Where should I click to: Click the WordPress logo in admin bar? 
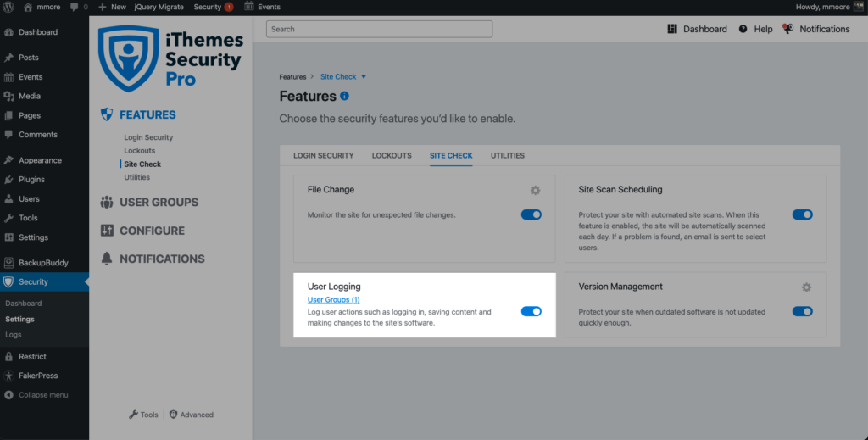8,7
